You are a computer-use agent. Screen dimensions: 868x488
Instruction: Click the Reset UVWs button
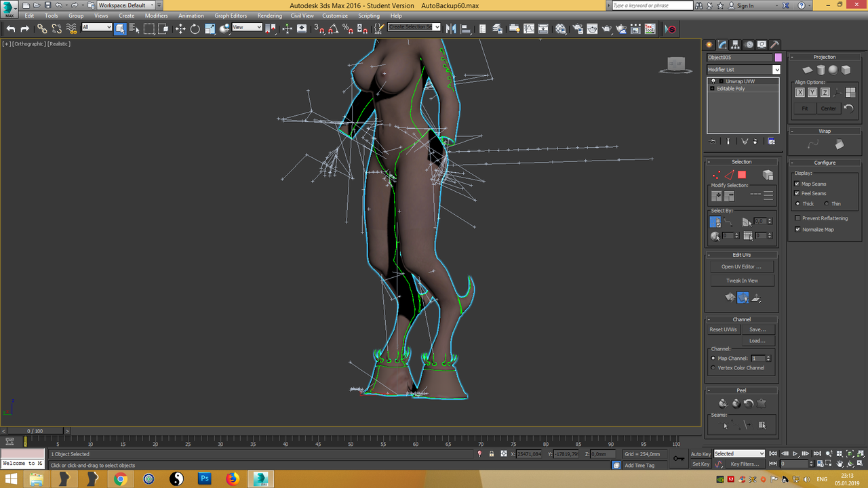[723, 329]
